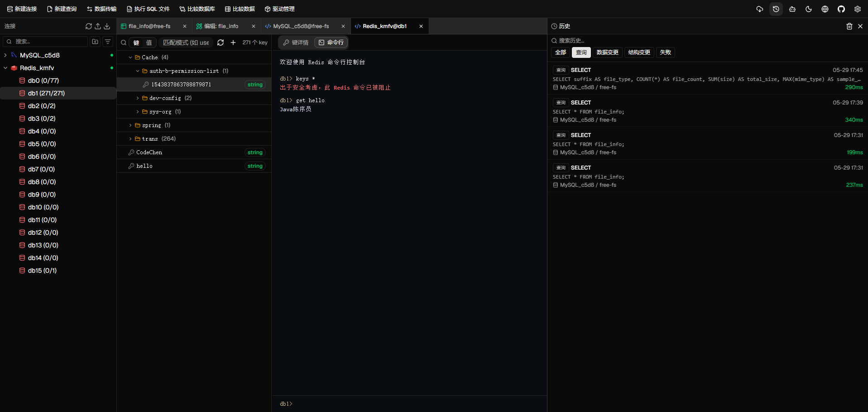
Task: Select key 1543837863788879871
Action: coord(194,85)
